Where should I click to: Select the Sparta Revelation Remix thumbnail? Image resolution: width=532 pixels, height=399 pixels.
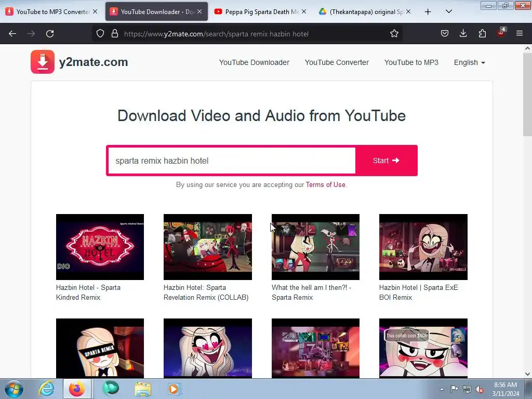(x=208, y=247)
